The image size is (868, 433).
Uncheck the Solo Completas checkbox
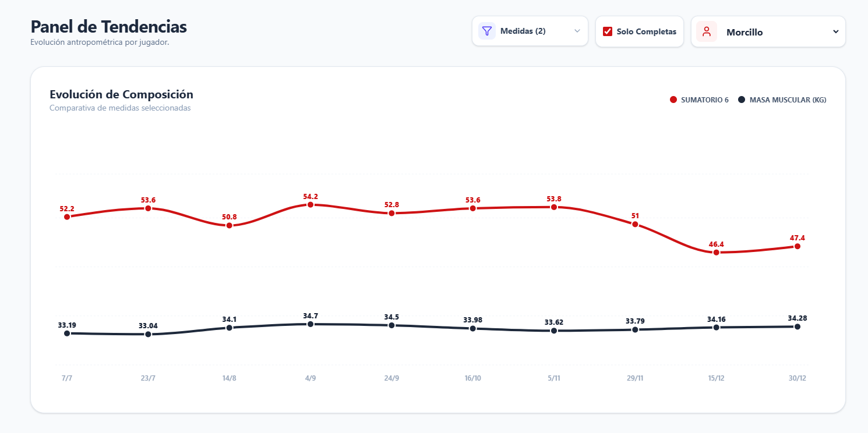pyautogui.click(x=608, y=31)
